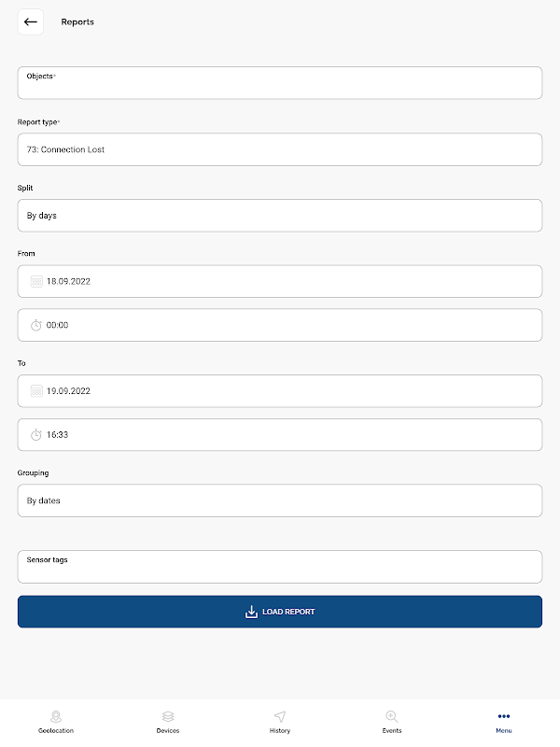
Task: Select the Objects field
Action: pos(280,83)
